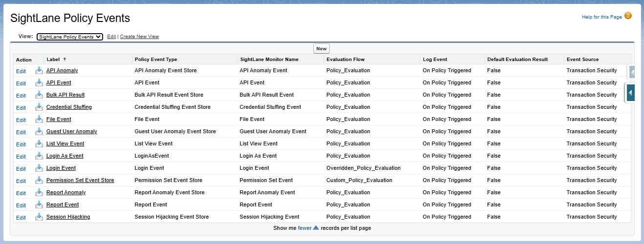This screenshot has height=244, width=644.
Task: Click Edit for the Session Hijacking row
Action: pos(21,218)
